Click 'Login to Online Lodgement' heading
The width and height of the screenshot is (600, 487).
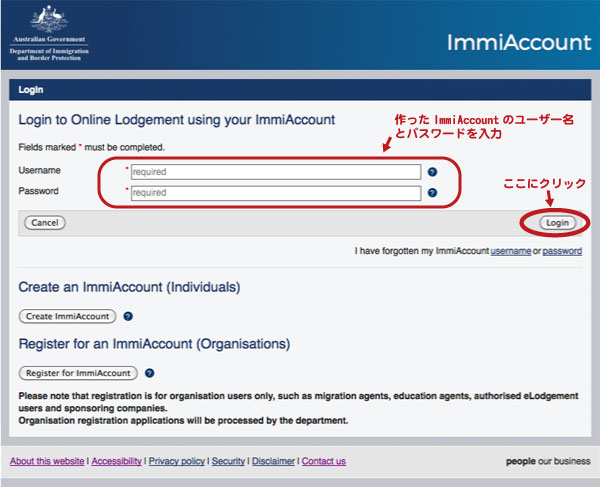(177, 120)
